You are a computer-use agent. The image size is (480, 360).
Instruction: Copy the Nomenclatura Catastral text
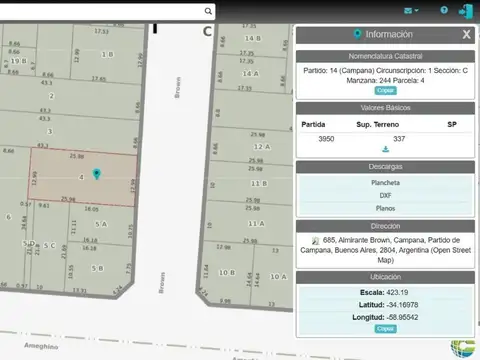(385, 90)
